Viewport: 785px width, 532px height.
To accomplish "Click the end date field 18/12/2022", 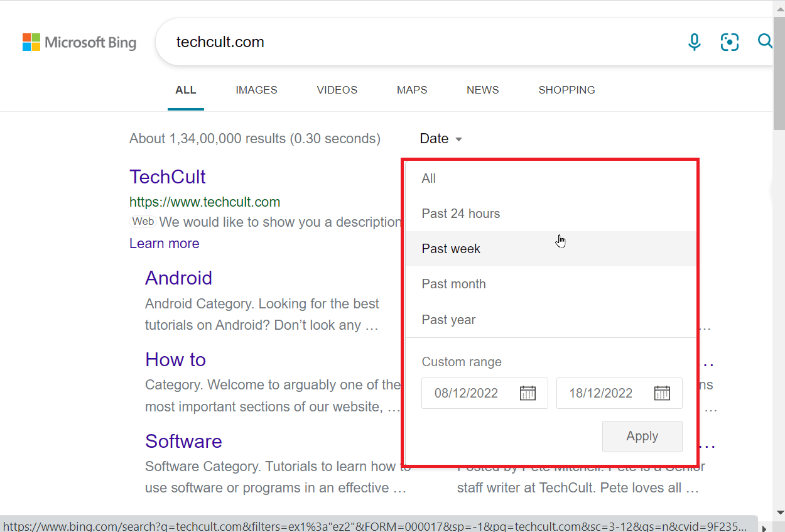I will tap(619, 393).
